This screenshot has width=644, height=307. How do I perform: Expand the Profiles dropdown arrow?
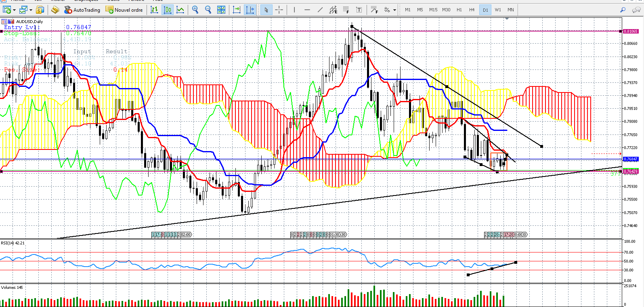tap(31, 10)
